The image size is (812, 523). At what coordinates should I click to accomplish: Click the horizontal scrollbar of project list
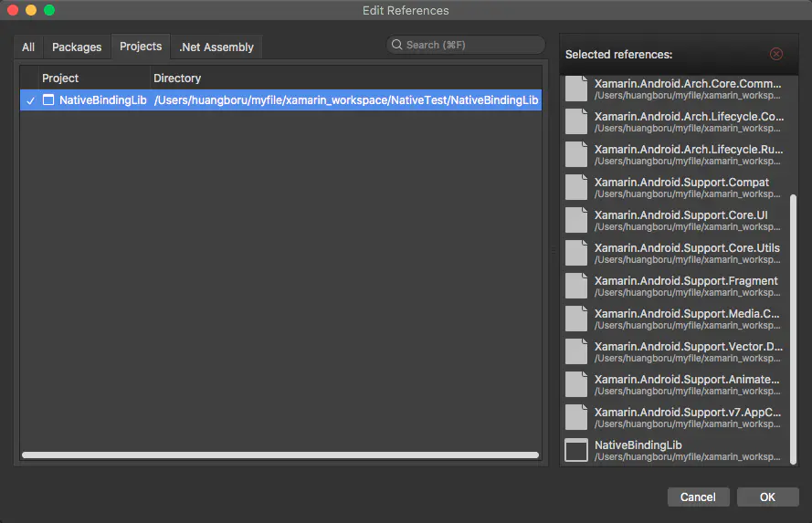point(280,455)
